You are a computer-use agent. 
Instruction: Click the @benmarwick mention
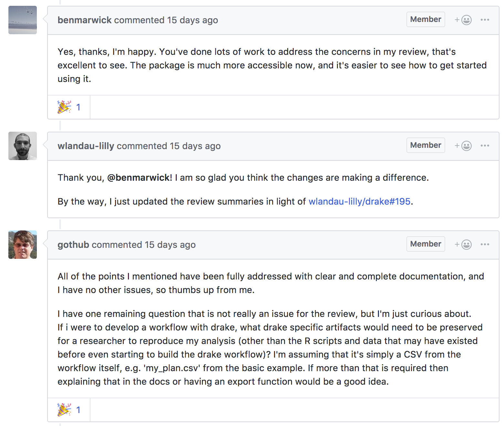[x=139, y=178]
